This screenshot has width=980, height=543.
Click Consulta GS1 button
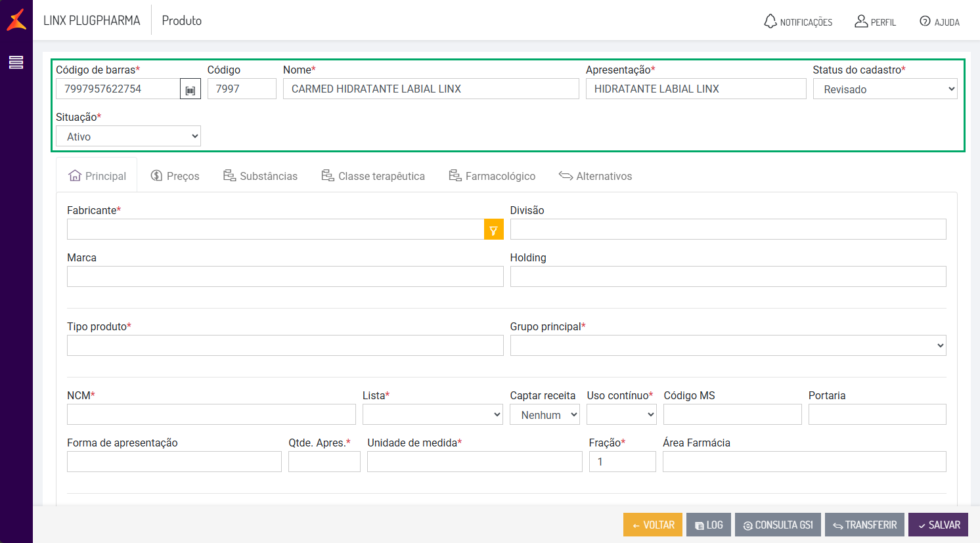click(778, 525)
